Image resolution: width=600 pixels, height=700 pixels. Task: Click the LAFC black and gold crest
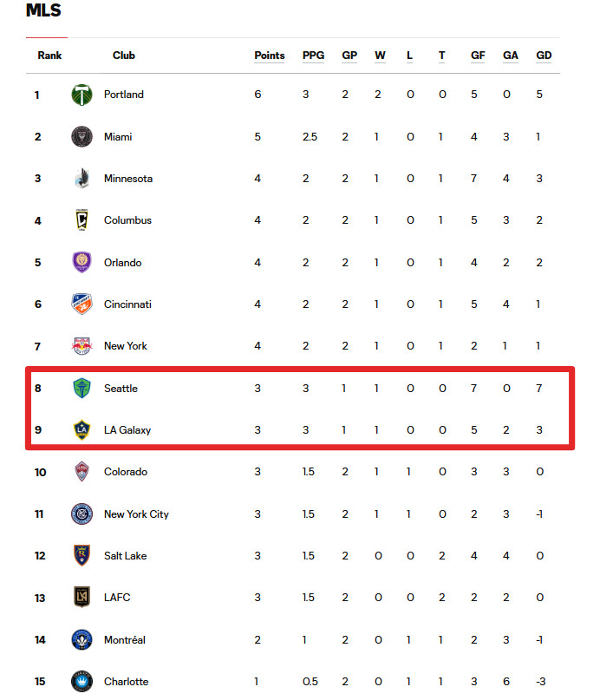pos(82,598)
